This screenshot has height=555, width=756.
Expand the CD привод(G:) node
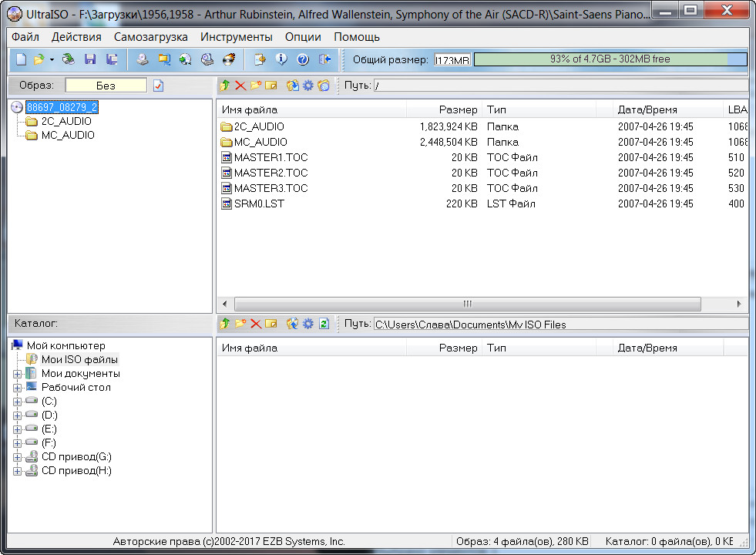[17, 457]
